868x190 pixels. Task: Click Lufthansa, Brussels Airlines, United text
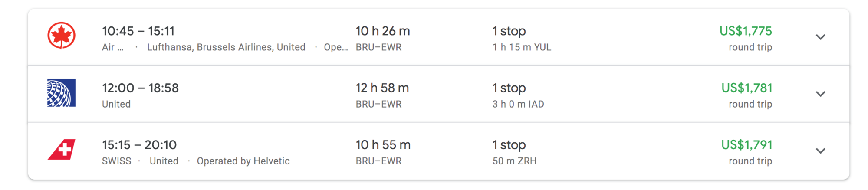coord(226,47)
